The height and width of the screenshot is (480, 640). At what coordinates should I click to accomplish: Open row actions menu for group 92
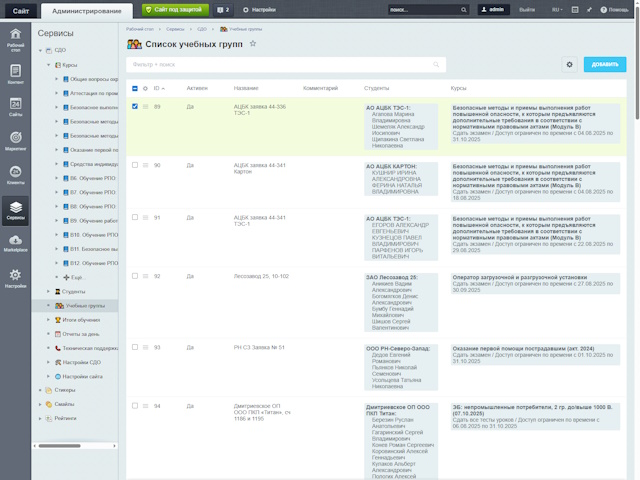(145, 276)
